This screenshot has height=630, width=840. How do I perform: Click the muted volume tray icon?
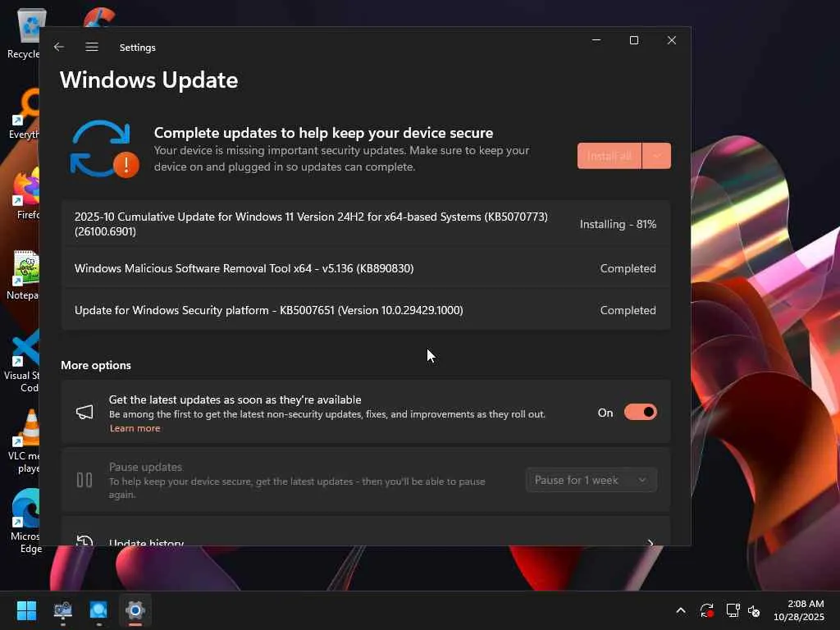pos(754,610)
